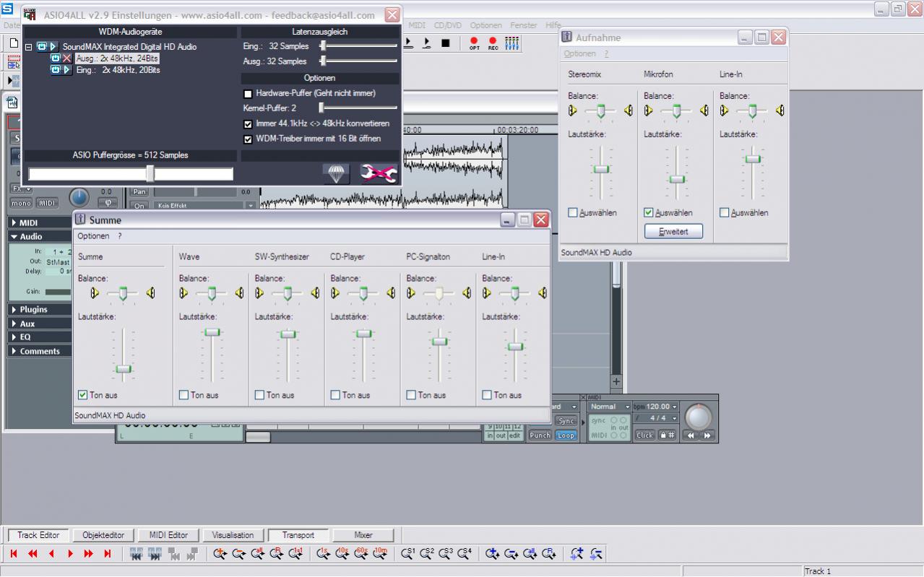Click the S4 zoom snapshot icon

465,554
